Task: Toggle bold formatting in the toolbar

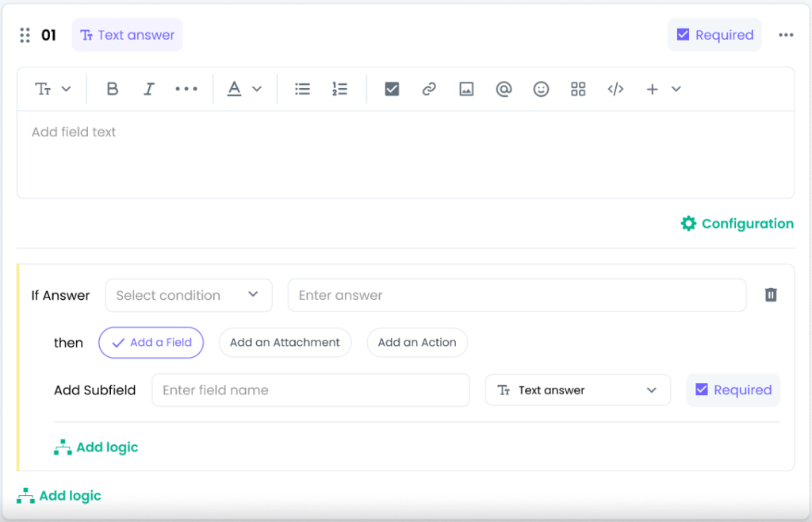Action: [x=113, y=89]
